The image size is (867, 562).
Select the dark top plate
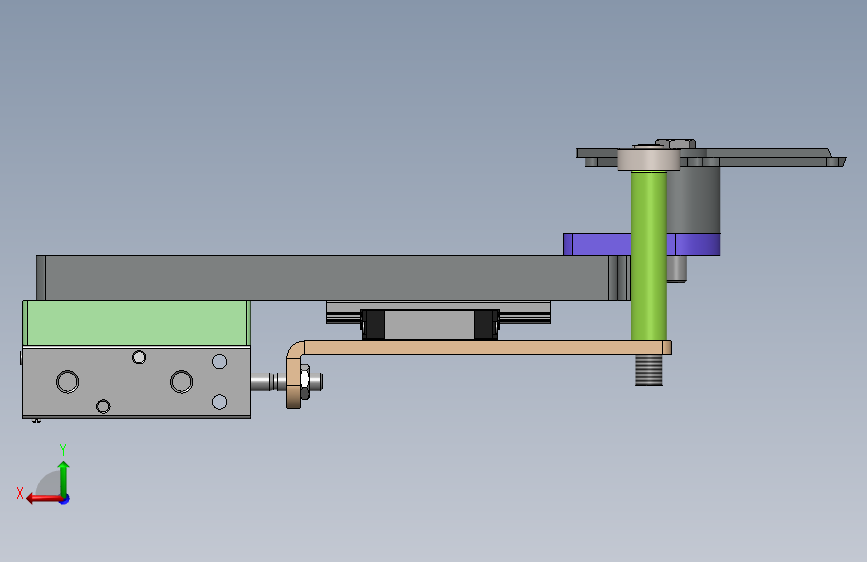711,157
